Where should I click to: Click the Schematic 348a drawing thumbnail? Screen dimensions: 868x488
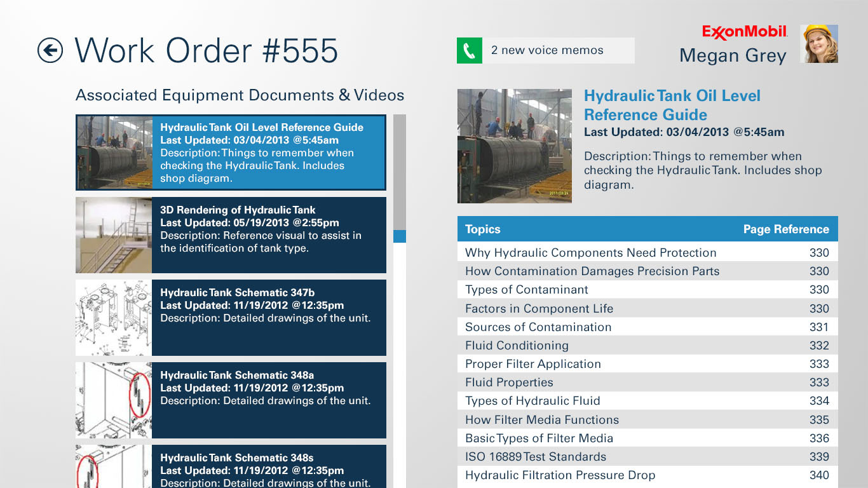point(114,400)
